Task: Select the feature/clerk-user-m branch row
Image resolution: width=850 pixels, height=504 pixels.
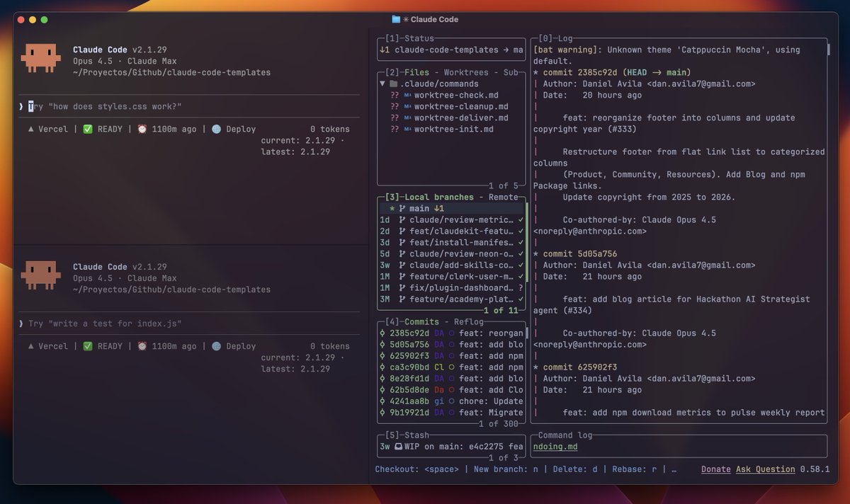Action: pos(451,276)
